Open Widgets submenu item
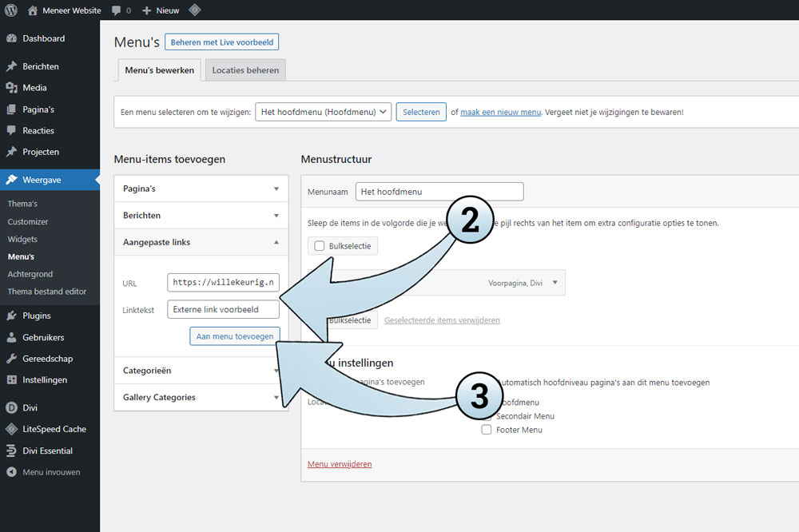The image size is (799, 532). pos(22,239)
